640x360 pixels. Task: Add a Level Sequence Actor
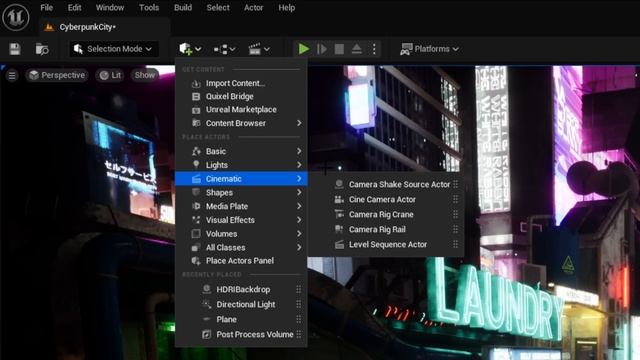point(386,244)
